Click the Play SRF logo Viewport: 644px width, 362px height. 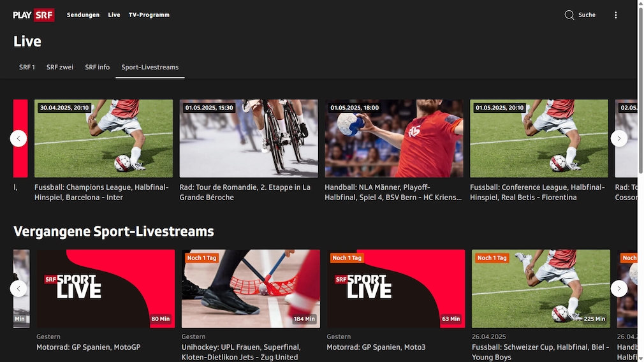point(34,15)
